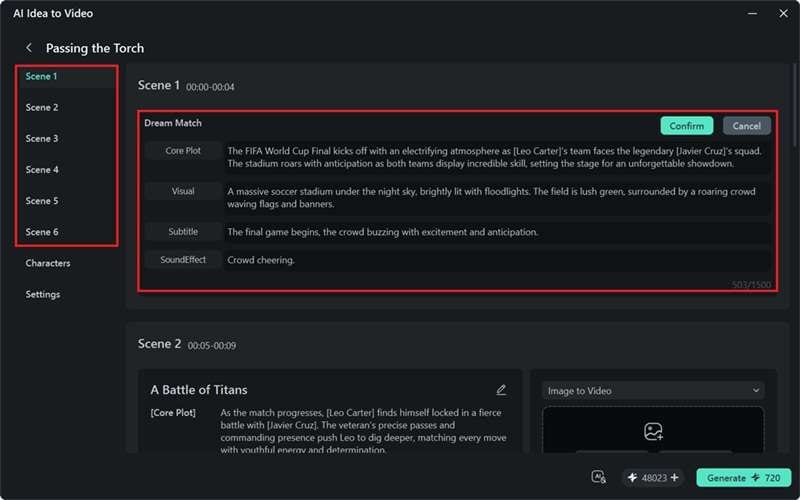Viewport: 800px width, 500px height.
Task: Open the Characters section
Action: click(x=48, y=263)
